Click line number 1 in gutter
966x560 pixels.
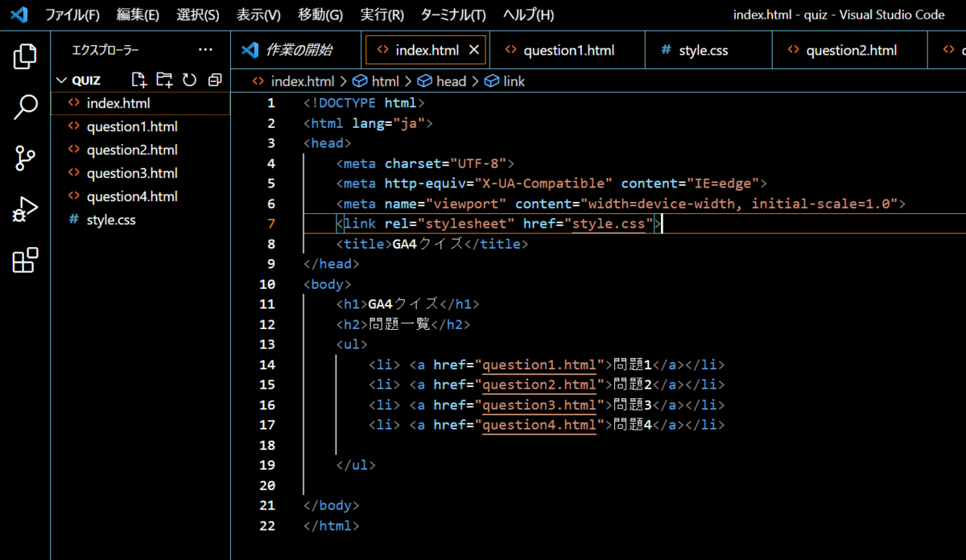pos(271,103)
